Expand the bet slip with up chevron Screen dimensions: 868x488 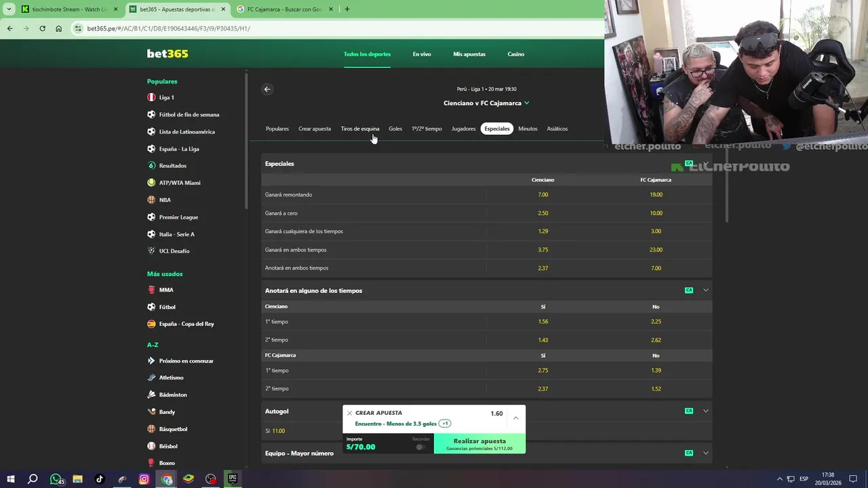point(515,418)
